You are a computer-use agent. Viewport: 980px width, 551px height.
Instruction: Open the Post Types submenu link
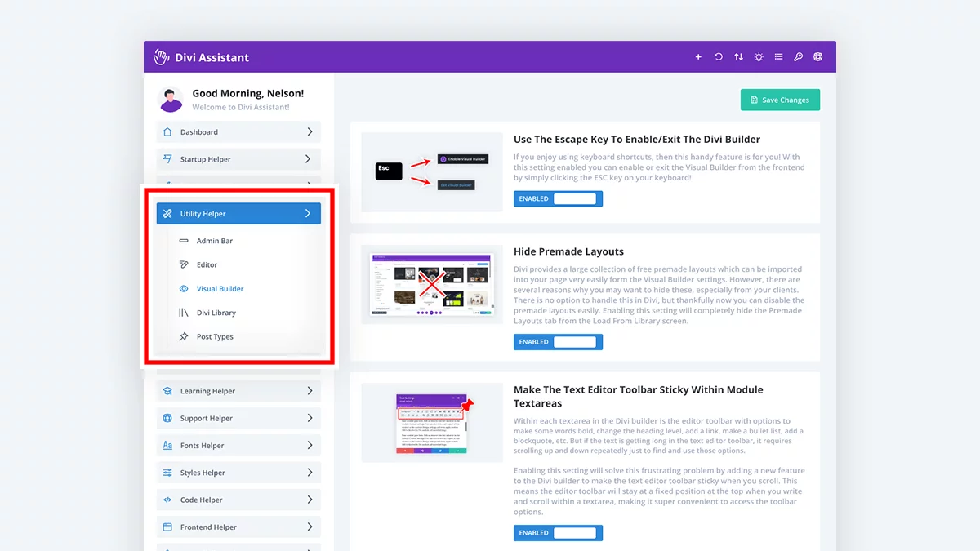(x=215, y=336)
